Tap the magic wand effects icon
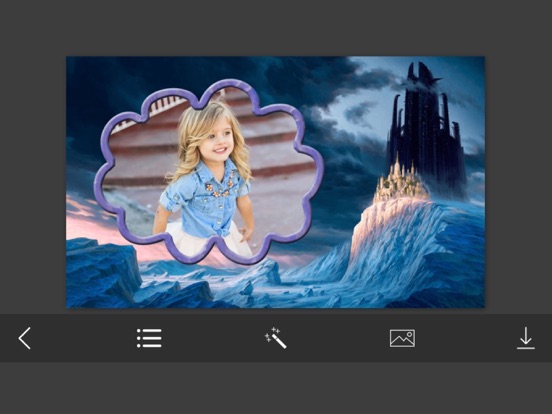The image size is (552, 414). point(276,338)
